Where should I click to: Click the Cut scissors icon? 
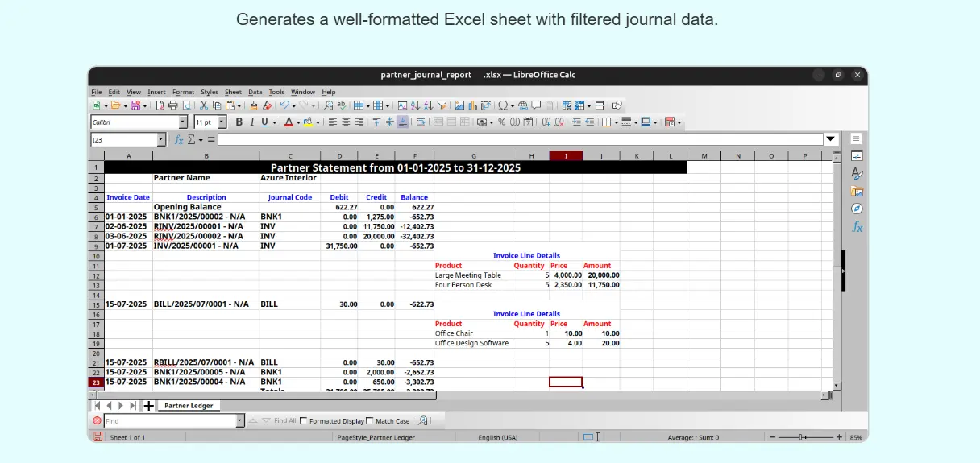(204, 105)
